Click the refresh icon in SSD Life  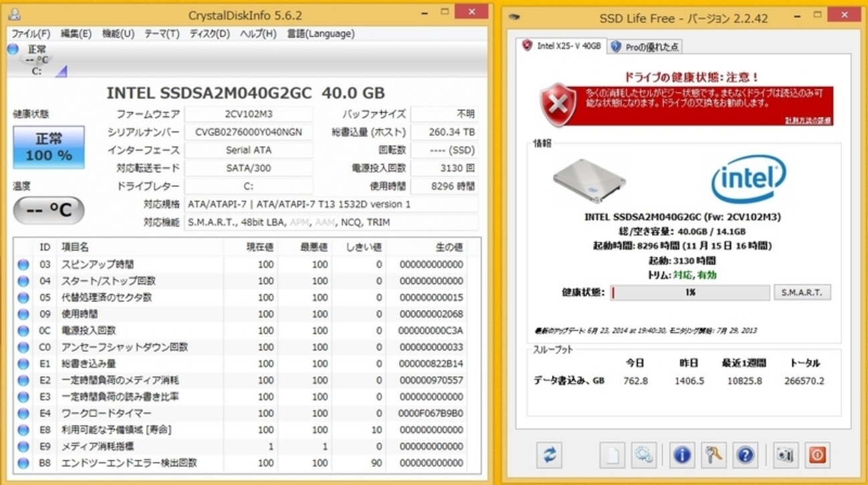coord(549,456)
